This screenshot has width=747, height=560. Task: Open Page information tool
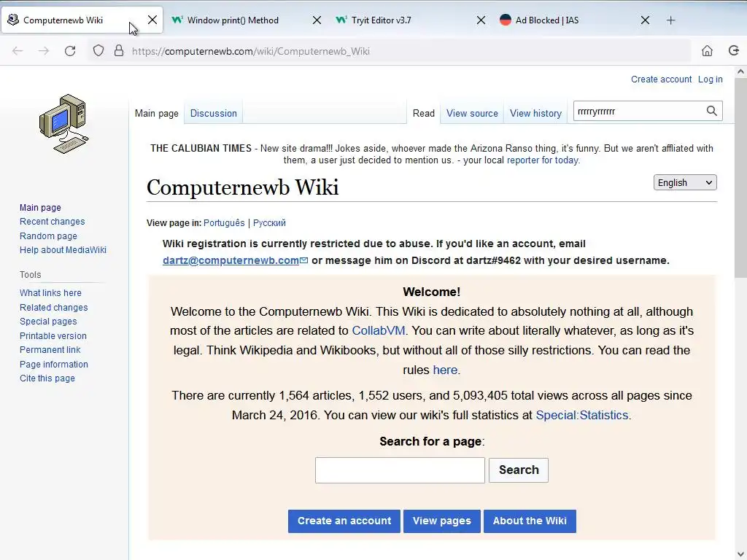(x=54, y=365)
